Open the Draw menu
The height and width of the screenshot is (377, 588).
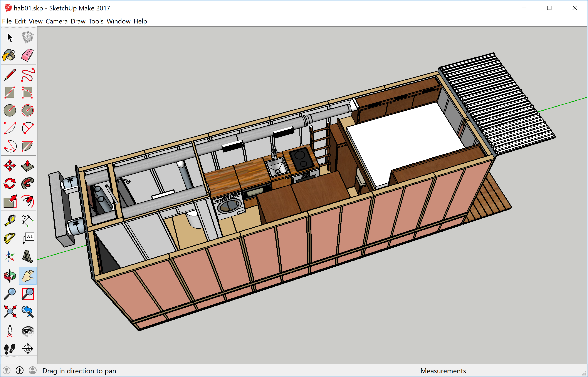point(78,21)
